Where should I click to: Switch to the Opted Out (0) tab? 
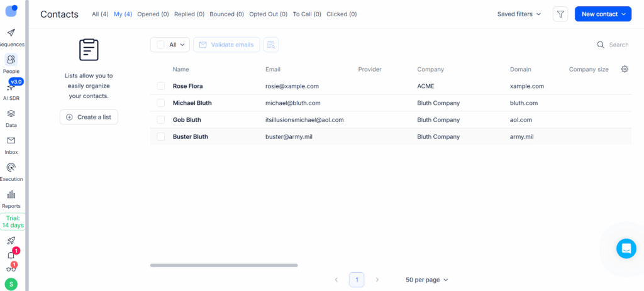tap(268, 14)
